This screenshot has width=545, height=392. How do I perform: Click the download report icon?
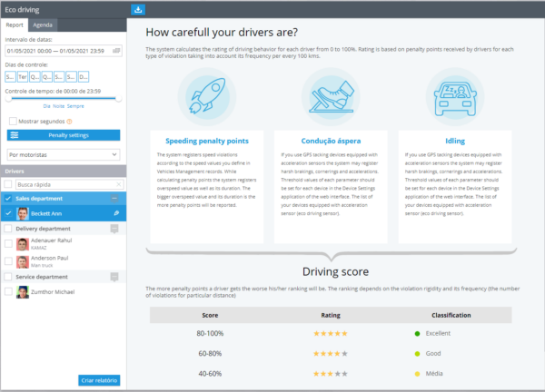tap(138, 10)
